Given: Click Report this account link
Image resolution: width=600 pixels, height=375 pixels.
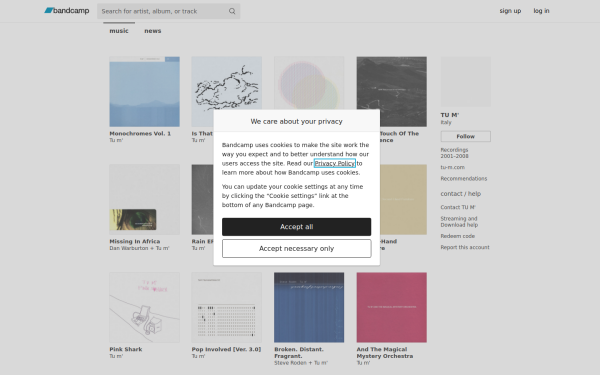Looking at the screenshot, I should tap(465, 248).
